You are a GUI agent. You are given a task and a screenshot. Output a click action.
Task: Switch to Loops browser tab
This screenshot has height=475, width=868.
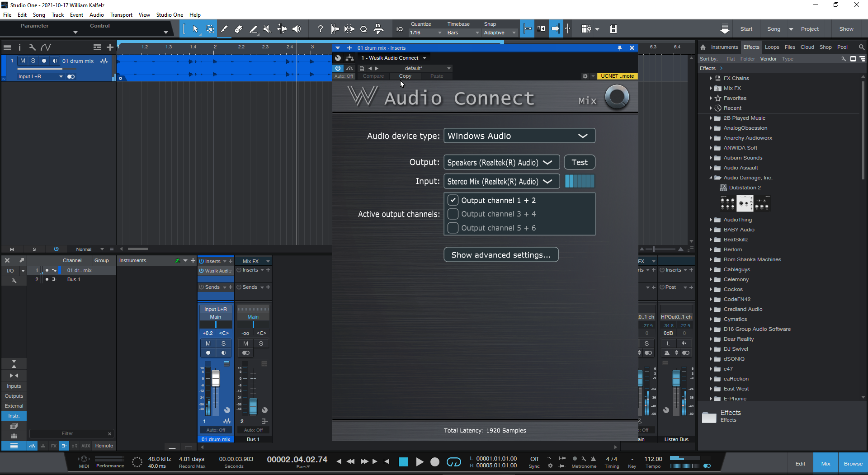point(772,47)
